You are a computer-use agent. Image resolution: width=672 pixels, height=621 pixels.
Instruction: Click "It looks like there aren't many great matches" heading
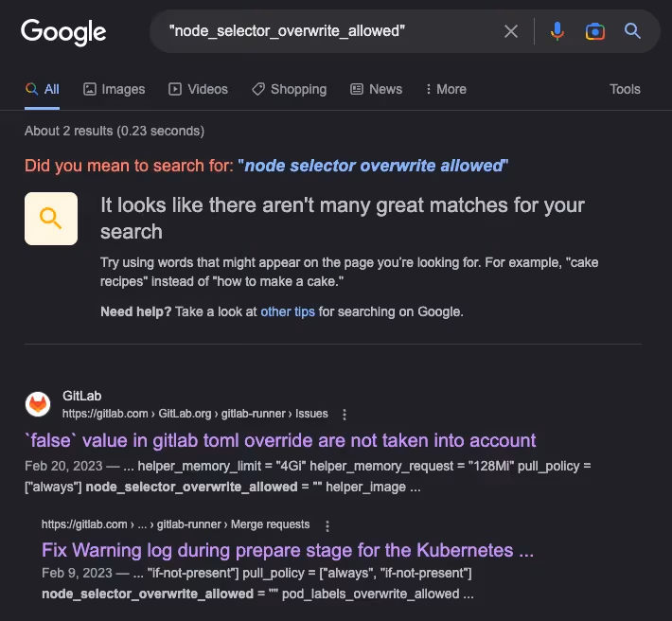point(343,218)
